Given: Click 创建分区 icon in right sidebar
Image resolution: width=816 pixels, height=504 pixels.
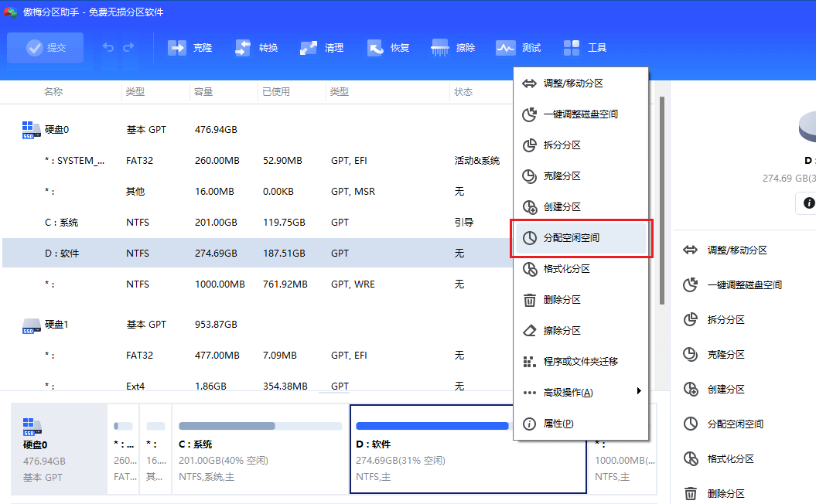Looking at the screenshot, I should pyautogui.click(x=691, y=390).
